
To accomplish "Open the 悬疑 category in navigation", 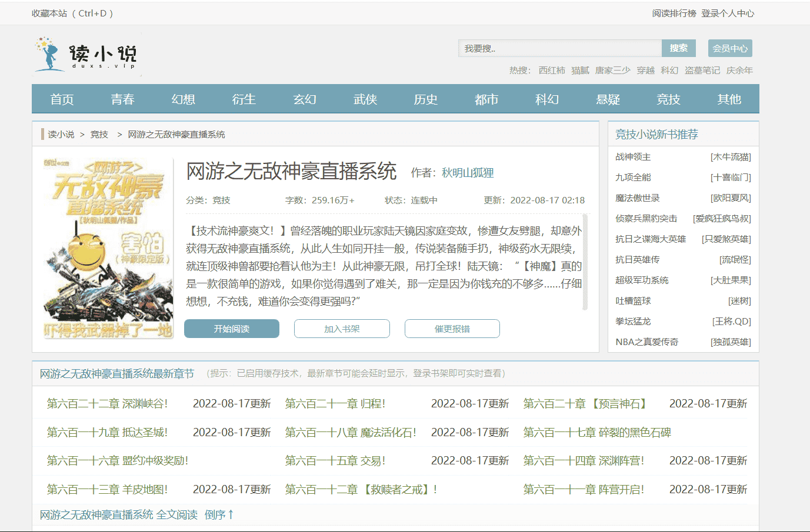I will pyautogui.click(x=608, y=99).
